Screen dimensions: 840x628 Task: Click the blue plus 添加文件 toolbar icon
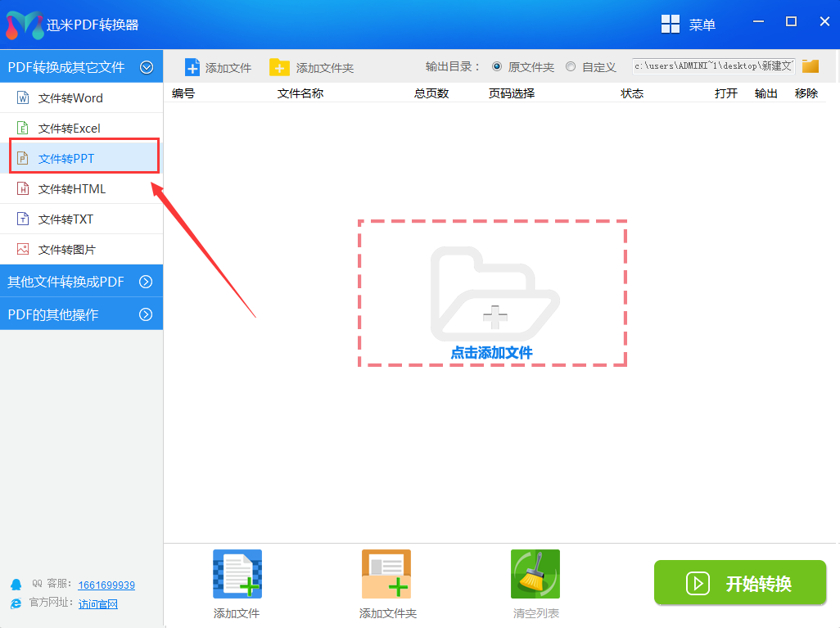(x=192, y=67)
